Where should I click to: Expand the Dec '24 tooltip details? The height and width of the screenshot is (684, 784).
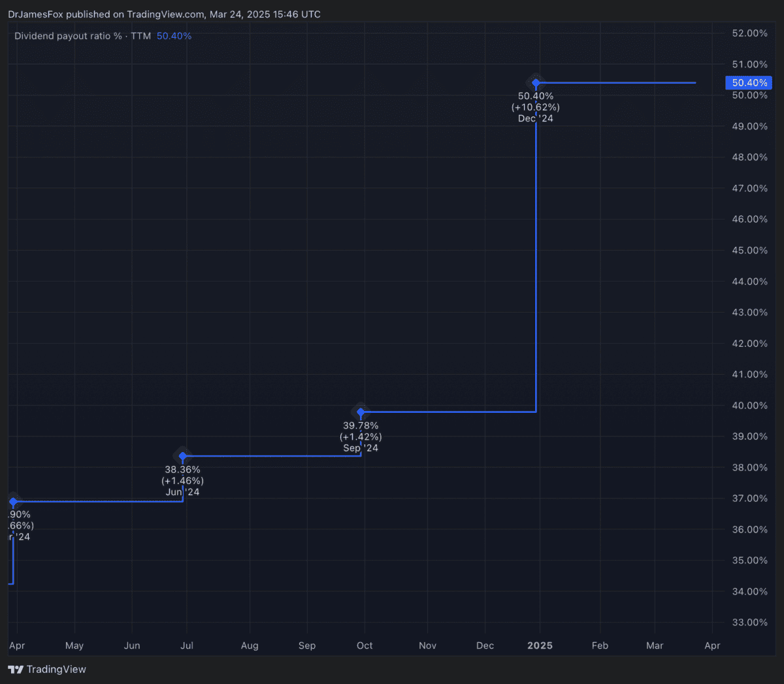pos(535,106)
